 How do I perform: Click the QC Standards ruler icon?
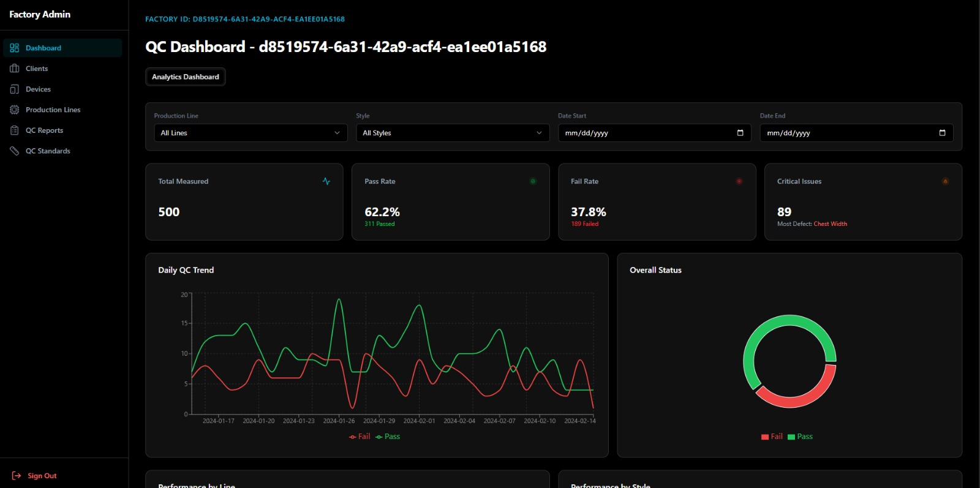pyautogui.click(x=15, y=151)
